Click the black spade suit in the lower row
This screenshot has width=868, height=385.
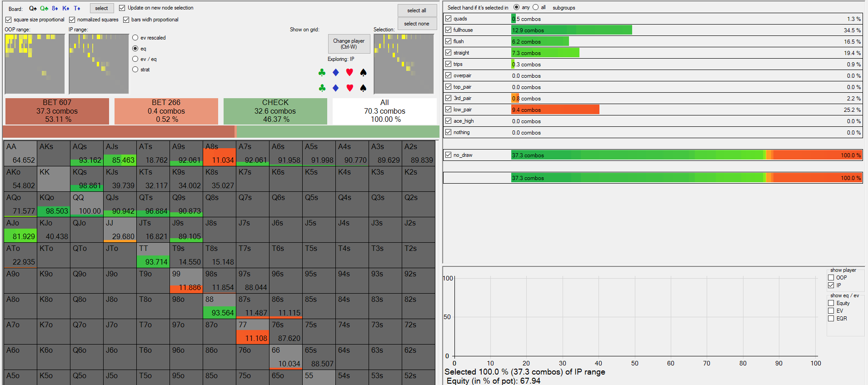[x=363, y=88]
